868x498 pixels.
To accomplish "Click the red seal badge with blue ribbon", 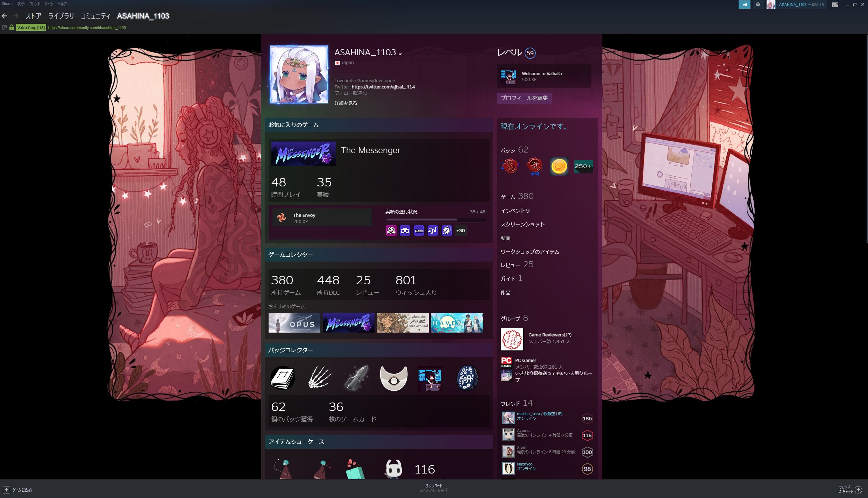I will 535,166.
